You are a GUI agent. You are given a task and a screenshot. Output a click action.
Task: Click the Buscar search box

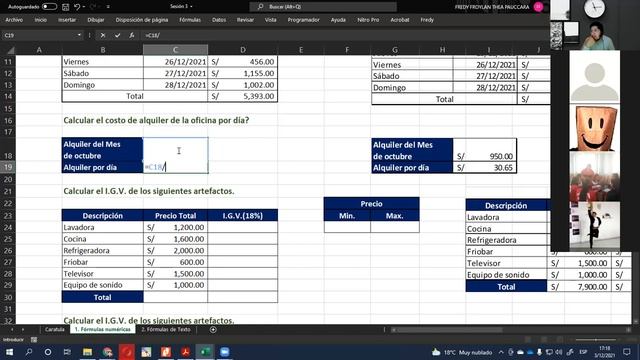coord(323,7)
